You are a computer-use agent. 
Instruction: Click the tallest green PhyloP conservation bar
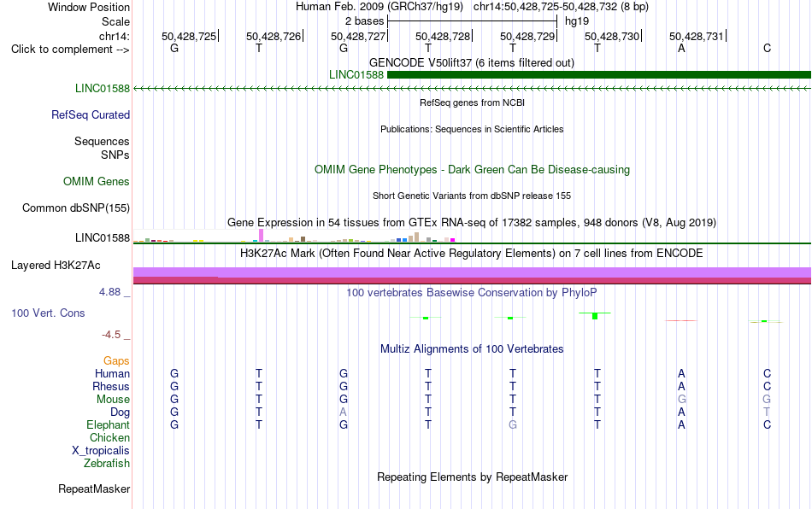(x=595, y=315)
